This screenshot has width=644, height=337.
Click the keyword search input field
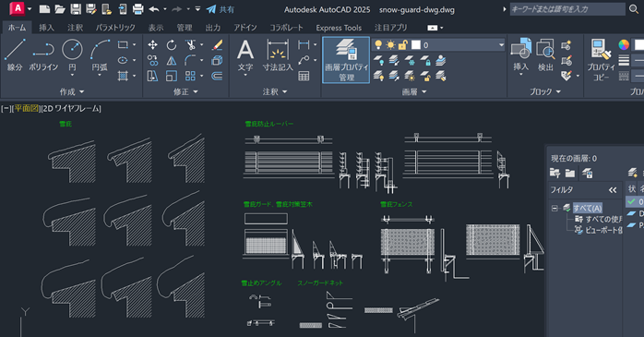click(567, 9)
